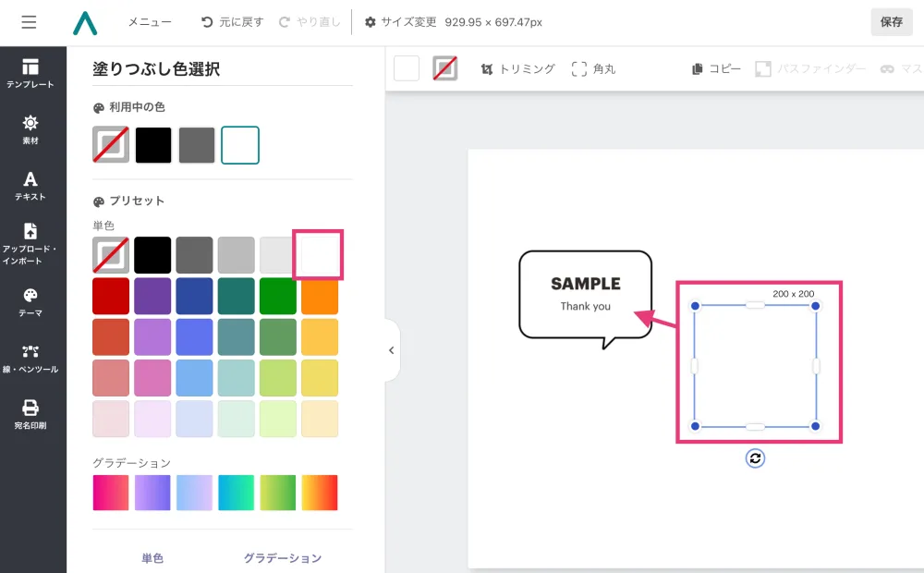The width and height of the screenshot is (924, 573).
Task: Collapse the left panel with the chevron
Action: tap(391, 349)
